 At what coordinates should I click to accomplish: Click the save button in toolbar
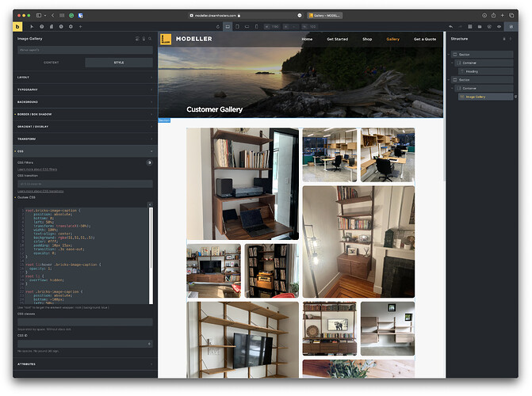[x=511, y=26]
